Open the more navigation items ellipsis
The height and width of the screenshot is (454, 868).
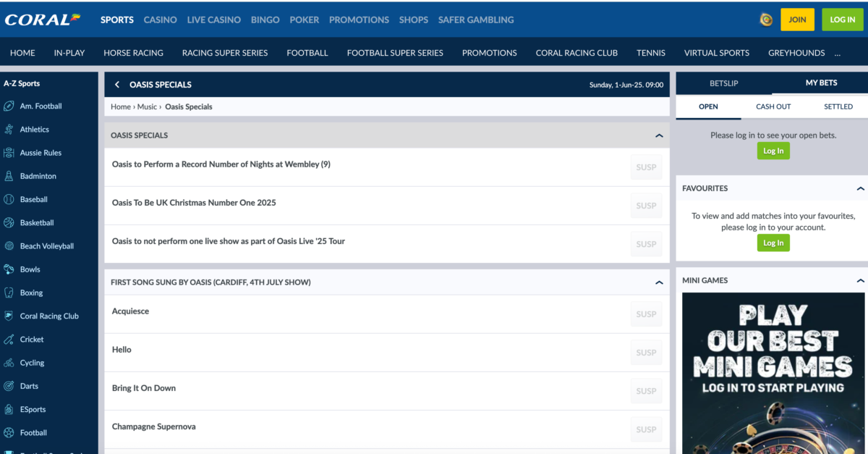pyautogui.click(x=838, y=53)
